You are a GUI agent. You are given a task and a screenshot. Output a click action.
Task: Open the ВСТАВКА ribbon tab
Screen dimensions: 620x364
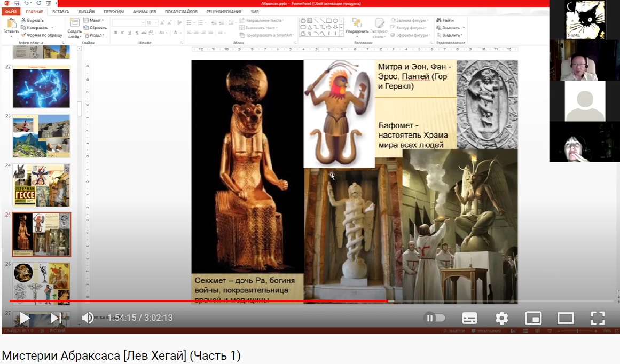click(x=60, y=11)
